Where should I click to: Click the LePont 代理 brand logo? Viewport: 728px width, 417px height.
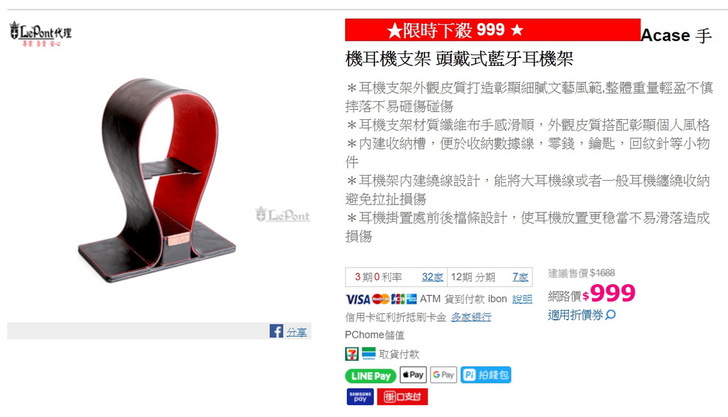(x=40, y=33)
